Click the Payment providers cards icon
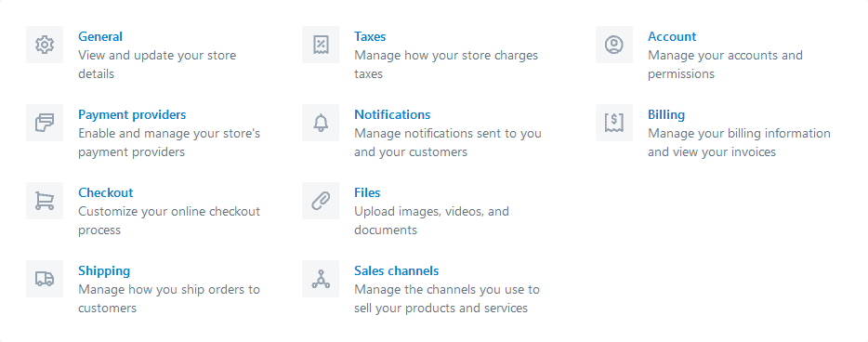This screenshot has width=868, height=342. (x=45, y=123)
